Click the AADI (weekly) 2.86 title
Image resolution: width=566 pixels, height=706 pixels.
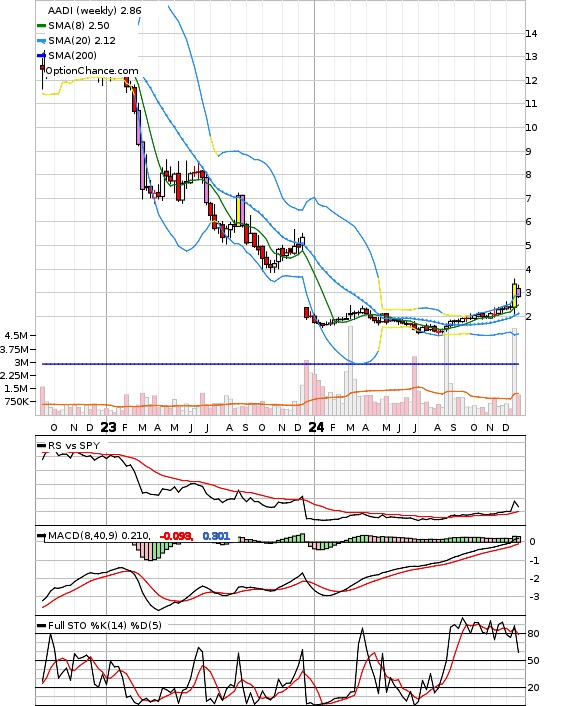94,10
